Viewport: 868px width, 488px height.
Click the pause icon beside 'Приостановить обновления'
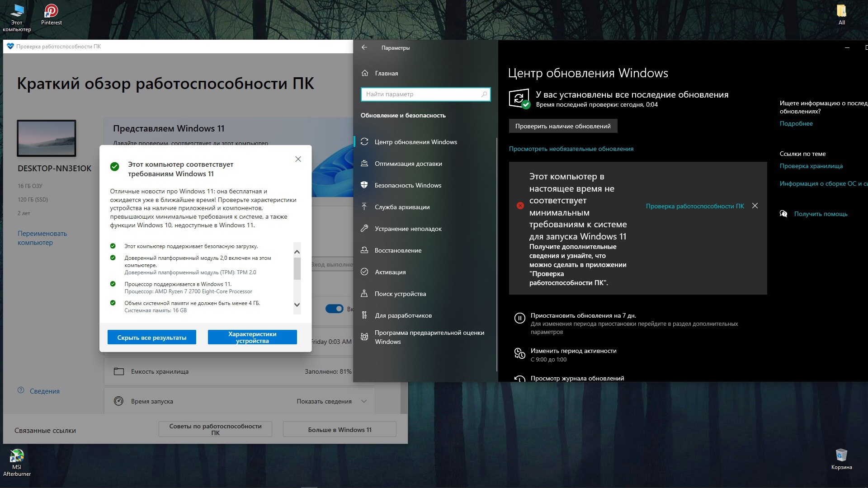[x=519, y=318]
